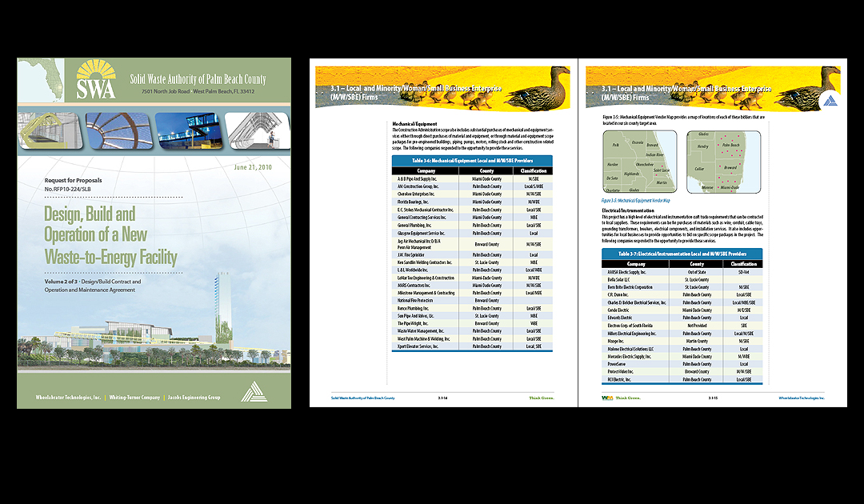The height and width of the screenshot is (504, 864).
Task: Click the 'Classification' column header in Table 3-7
Action: coord(744,264)
